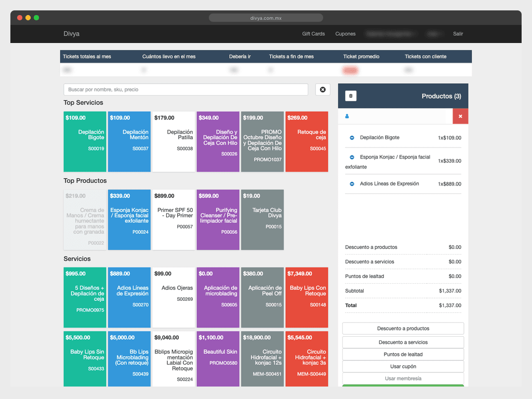Add the Depilación Mentón S00037 service tile

129,141
